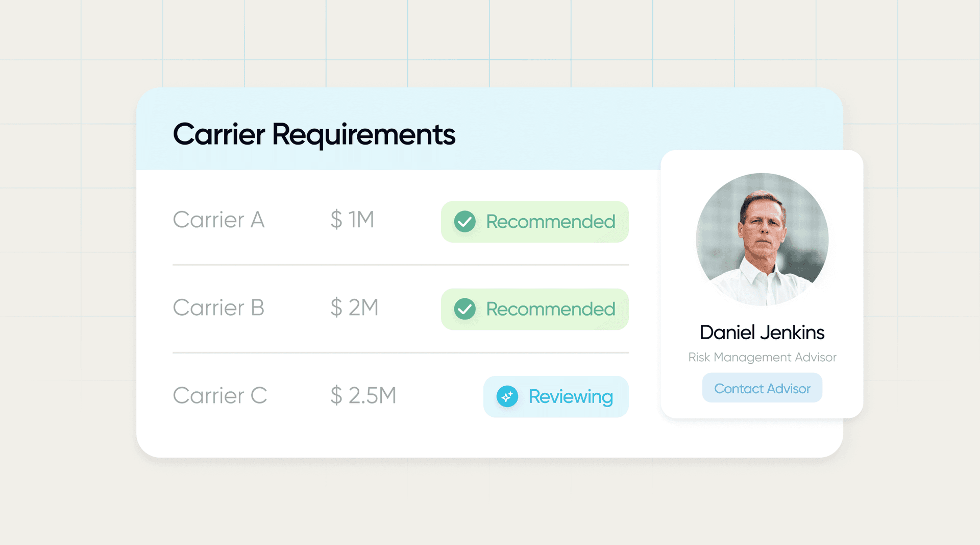Click the $1M coverage amount for Carrier A

click(x=353, y=221)
